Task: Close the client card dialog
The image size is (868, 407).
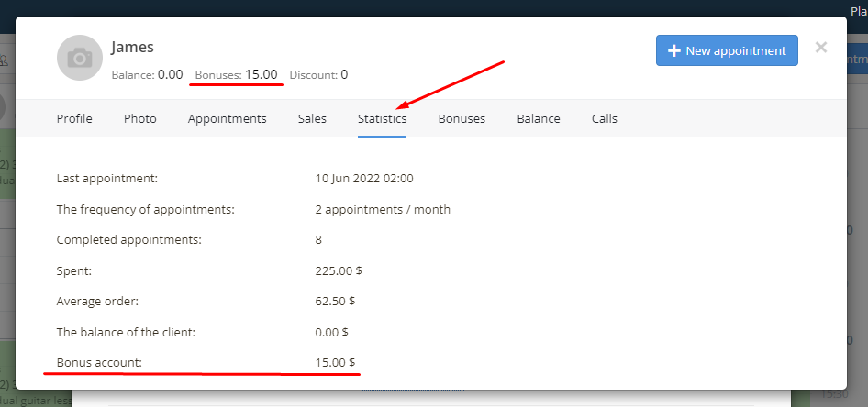Action: tap(821, 48)
